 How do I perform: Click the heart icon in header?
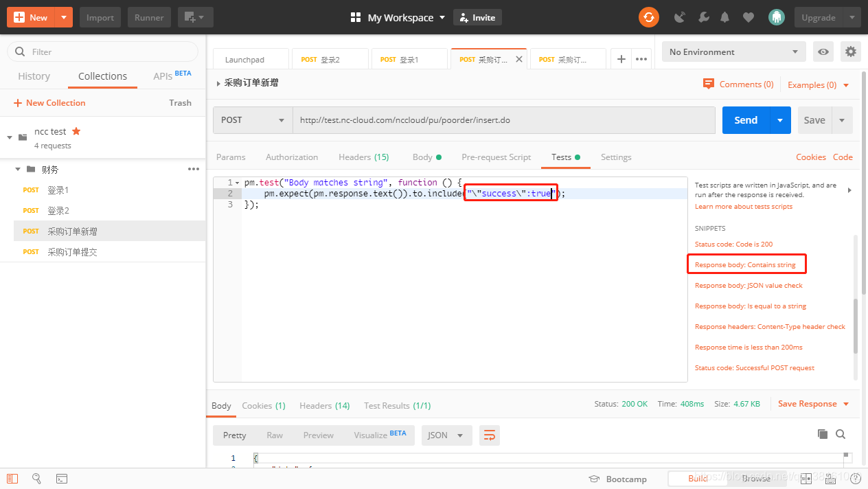coord(748,17)
